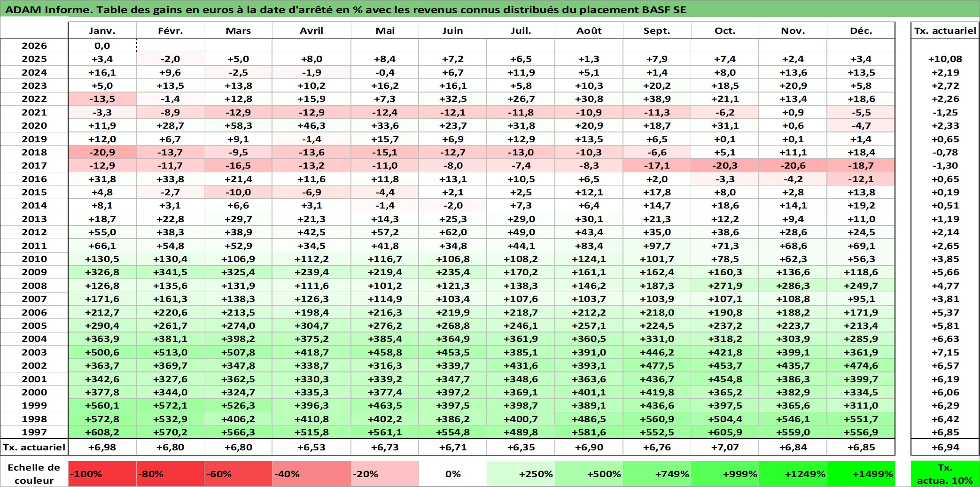This screenshot has height=487, width=980.
Task: Select the 'Févr.' column header
Action: coord(170,31)
